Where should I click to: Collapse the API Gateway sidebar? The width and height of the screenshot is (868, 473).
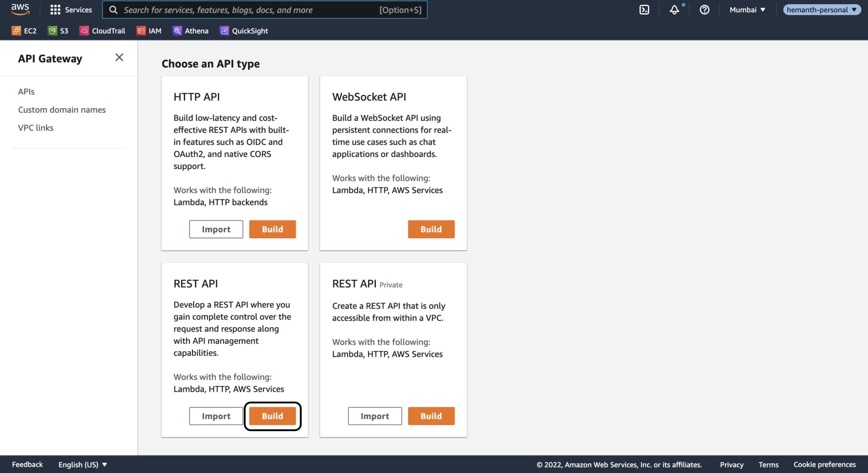coord(119,57)
